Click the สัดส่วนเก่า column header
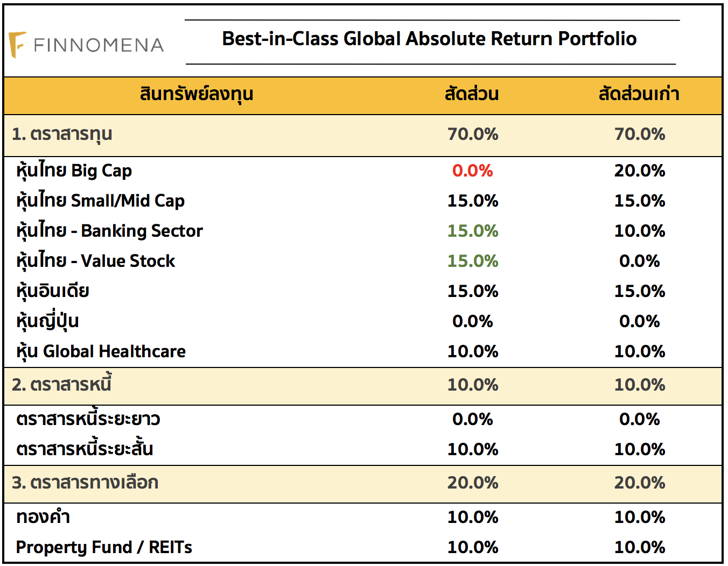The height and width of the screenshot is (566, 728). coord(639,94)
